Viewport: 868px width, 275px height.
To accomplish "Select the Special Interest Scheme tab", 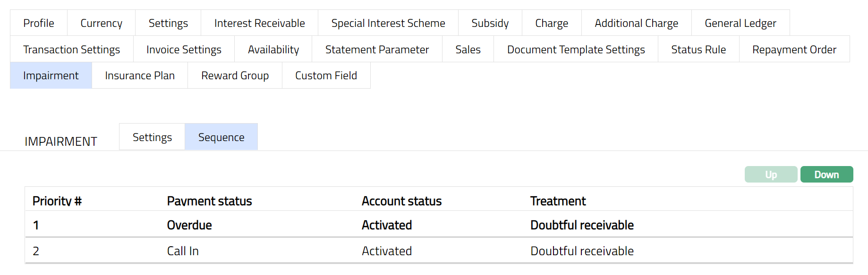I will tap(388, 23).
